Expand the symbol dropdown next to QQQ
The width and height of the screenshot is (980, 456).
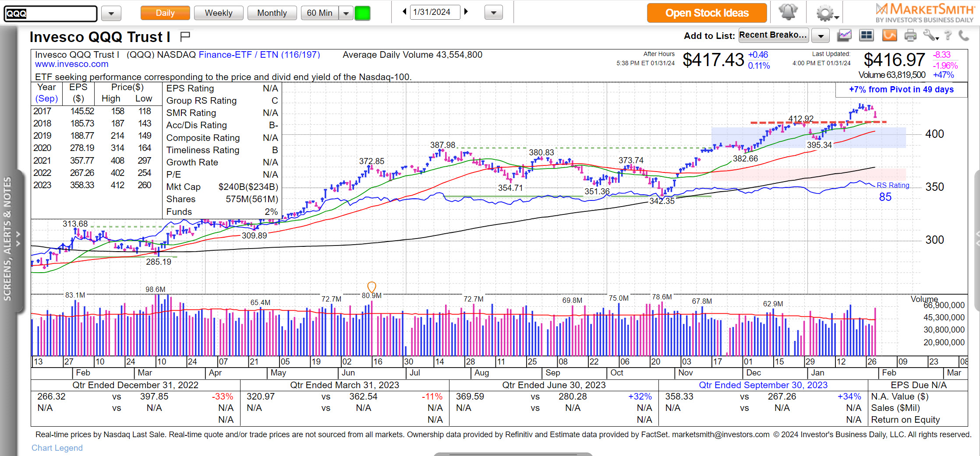(x=111, y=13)
